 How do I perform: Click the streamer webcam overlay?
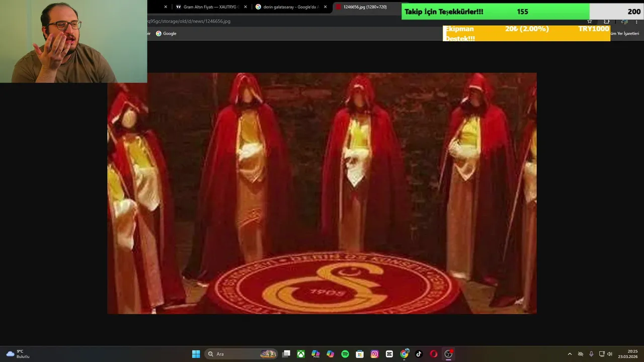[x=73, y=41]
